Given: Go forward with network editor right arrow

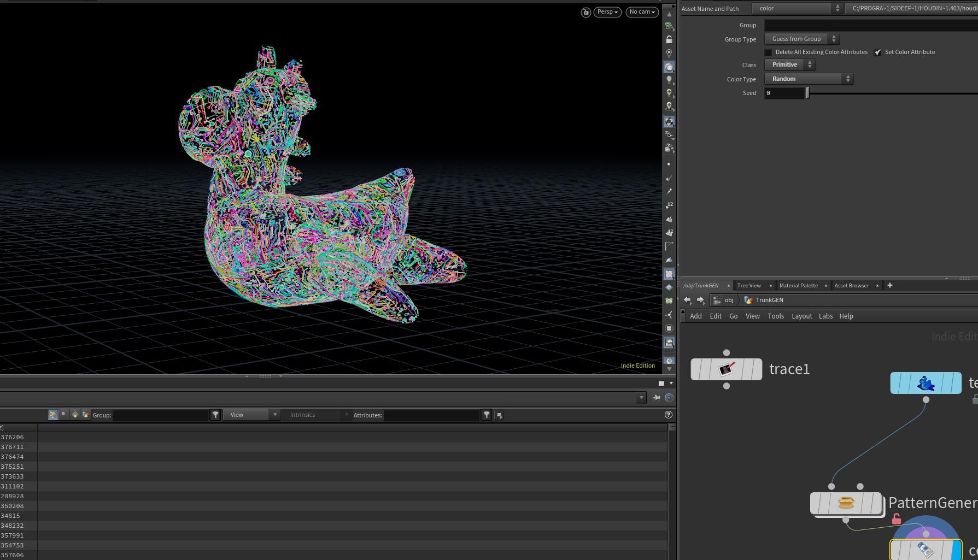Looking at the screenshot, I should pos(700,300).
